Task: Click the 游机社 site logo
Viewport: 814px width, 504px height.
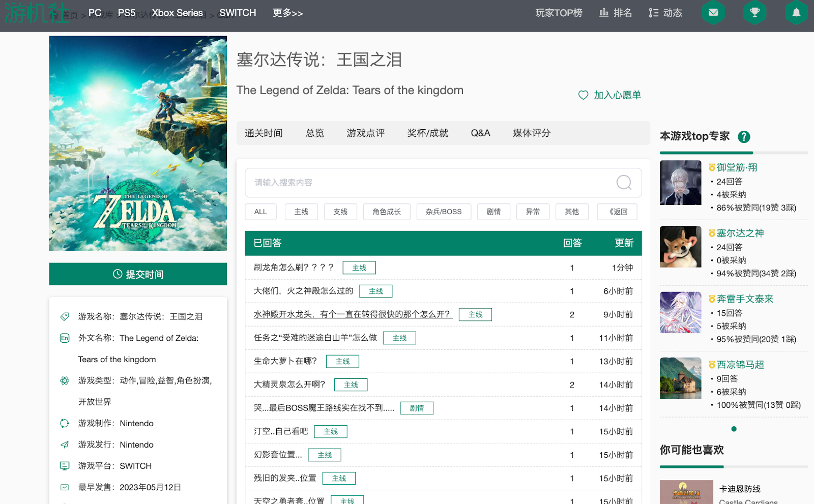Action: 37,13
